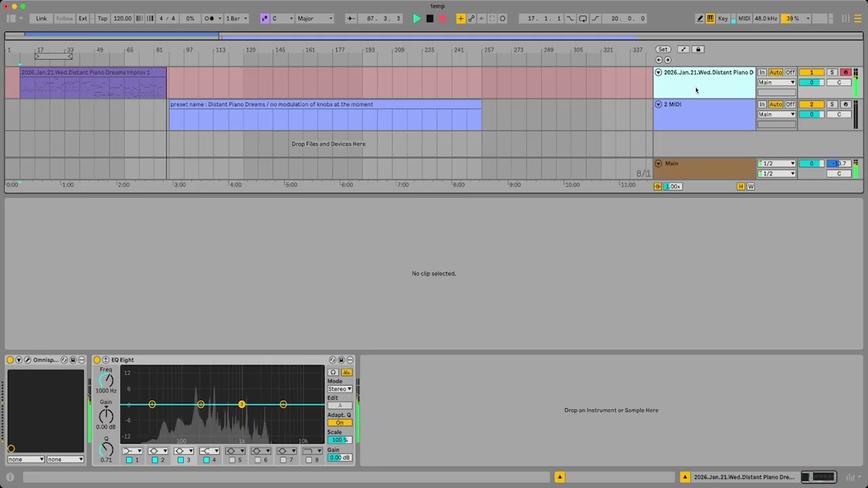Click the EQ Eight hot-swap preset icon
The image size is (868, 488).
(332, 360)
